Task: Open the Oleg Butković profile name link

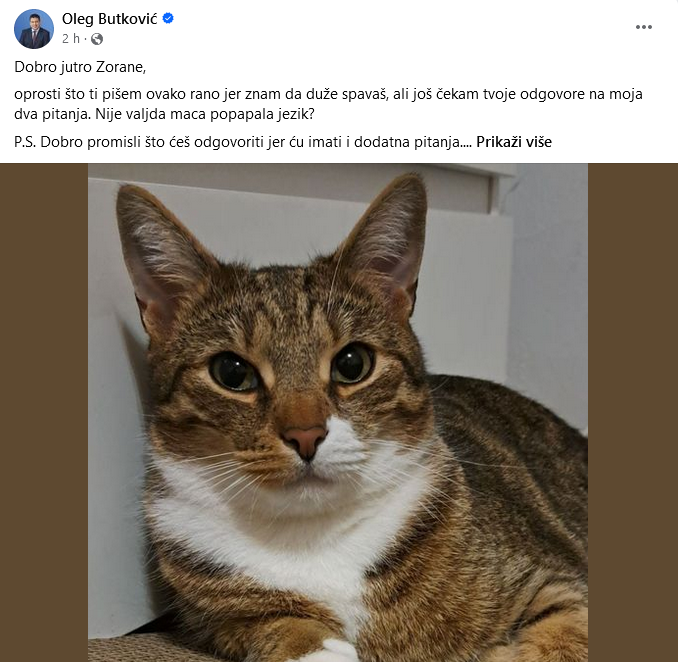Action: pyautogui.click(x=109, y=19)
